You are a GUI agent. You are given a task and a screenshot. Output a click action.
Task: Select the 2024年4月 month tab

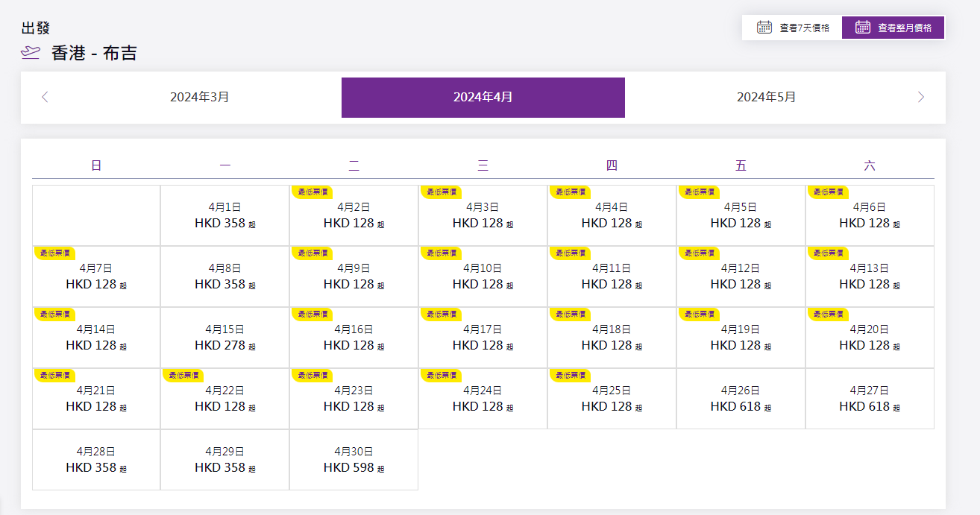(x=483, y=97)
